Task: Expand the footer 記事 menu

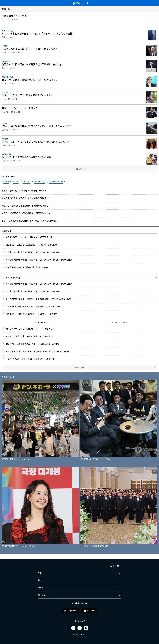Action: tap(79, 573)
